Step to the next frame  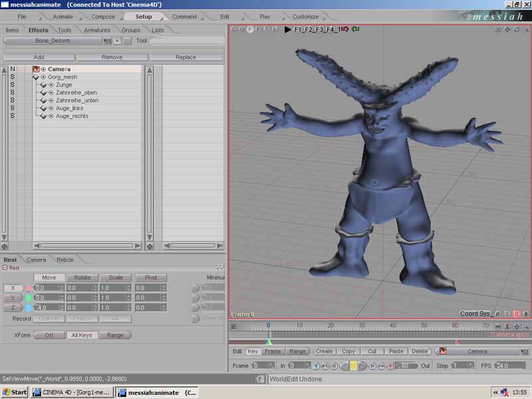pyautogui.click(x=372, y=366)
